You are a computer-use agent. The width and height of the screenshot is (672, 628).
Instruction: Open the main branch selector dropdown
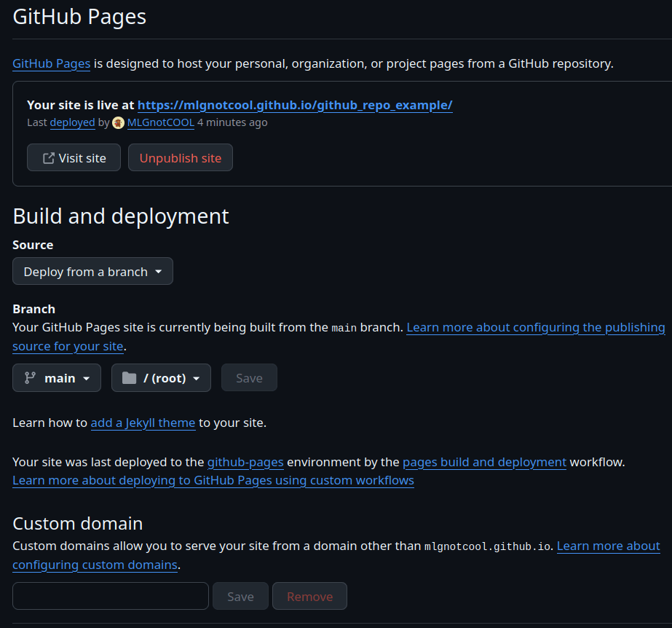pos(57,378)
